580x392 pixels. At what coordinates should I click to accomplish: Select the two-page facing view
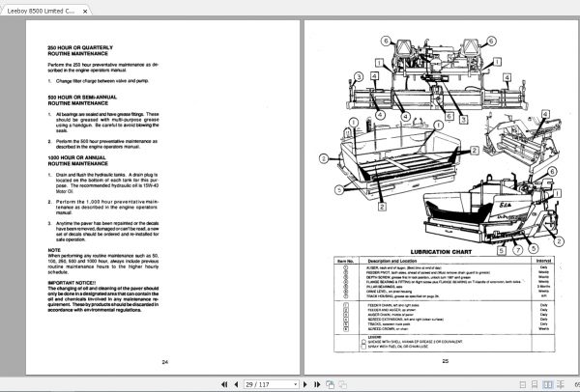tap(547, 384)
